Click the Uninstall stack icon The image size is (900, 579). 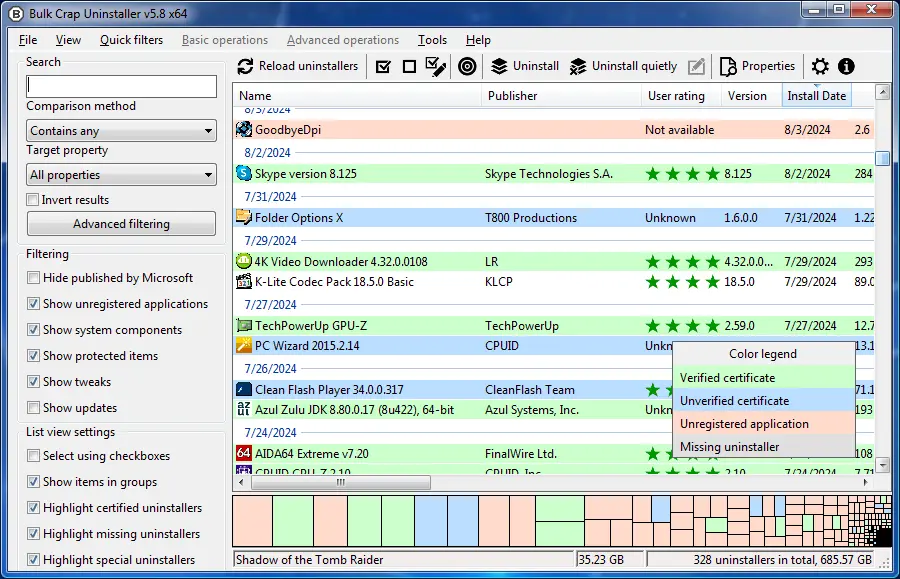(499, 67)
